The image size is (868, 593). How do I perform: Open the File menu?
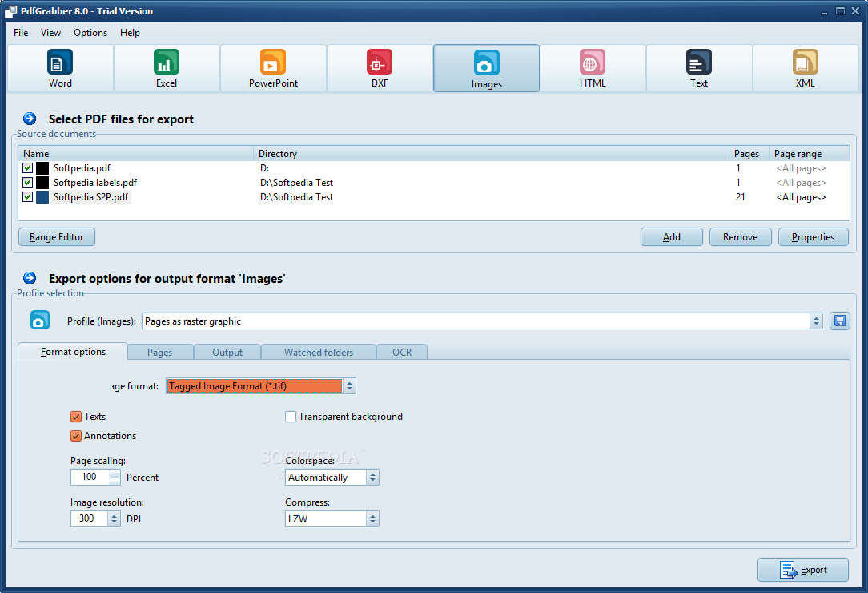click(21, 33)
